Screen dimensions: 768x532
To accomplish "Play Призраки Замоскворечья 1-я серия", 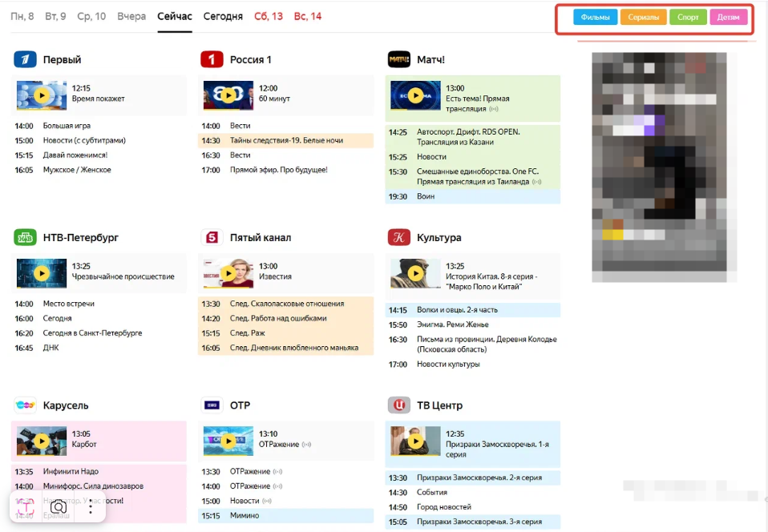I will point(415,441).
